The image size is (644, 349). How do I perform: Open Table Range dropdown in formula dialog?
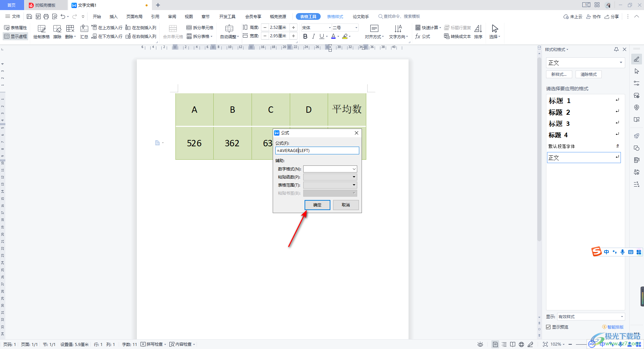[x=354, y=185]
